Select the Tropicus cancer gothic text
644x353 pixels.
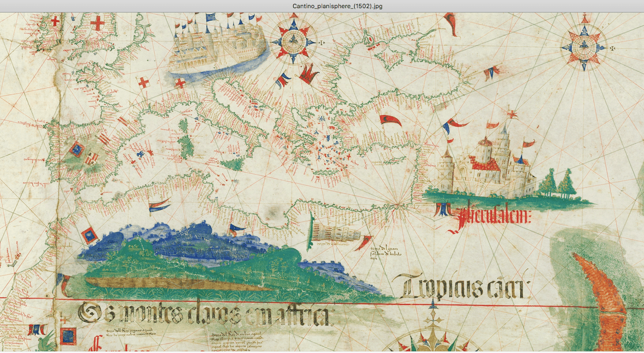(x=459, y=286)
